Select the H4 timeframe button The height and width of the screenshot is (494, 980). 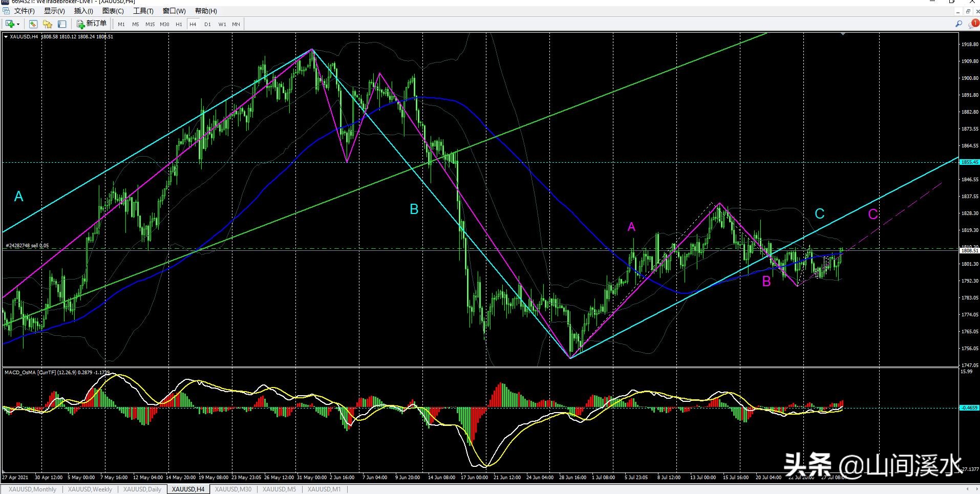[193, 24]
